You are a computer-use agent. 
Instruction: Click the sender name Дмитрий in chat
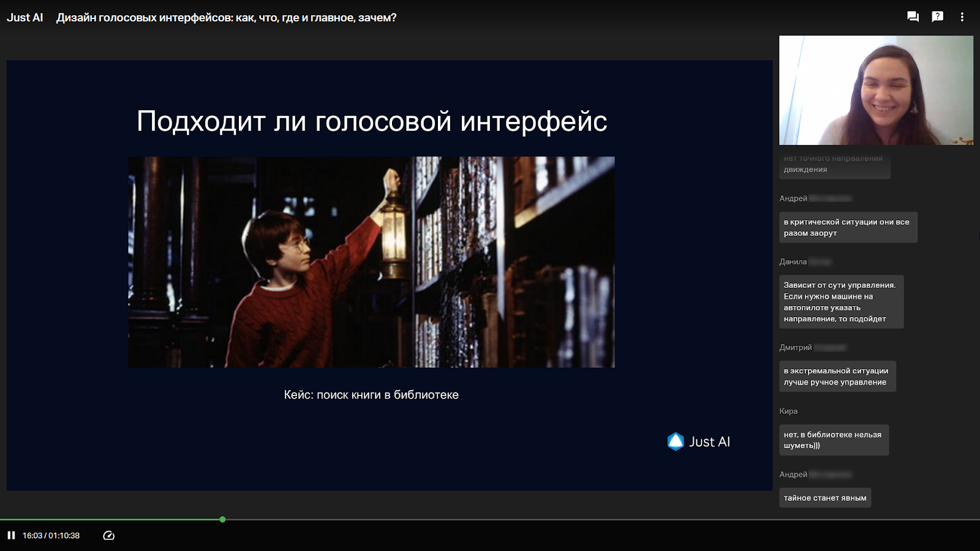795,348
